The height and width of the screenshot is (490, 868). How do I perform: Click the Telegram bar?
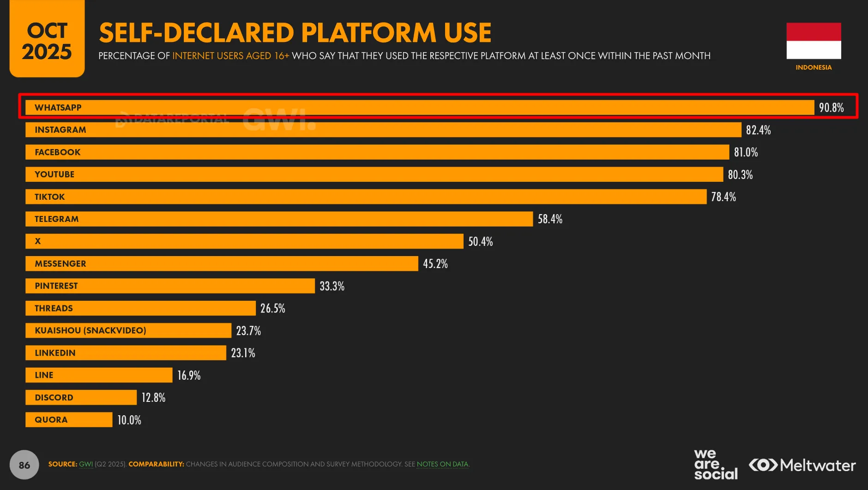pyautogui.click(x=279, y=219)
